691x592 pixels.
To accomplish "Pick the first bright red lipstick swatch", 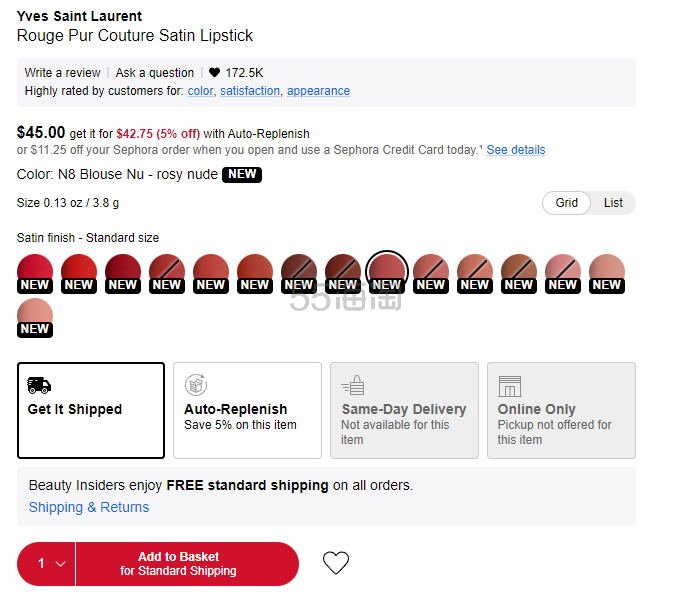I will pos(35,273).
